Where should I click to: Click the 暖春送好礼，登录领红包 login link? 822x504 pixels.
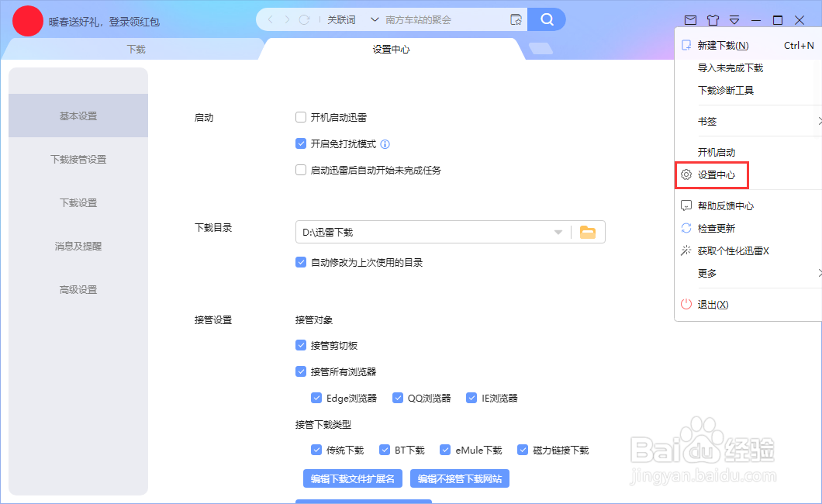point(105,22)
